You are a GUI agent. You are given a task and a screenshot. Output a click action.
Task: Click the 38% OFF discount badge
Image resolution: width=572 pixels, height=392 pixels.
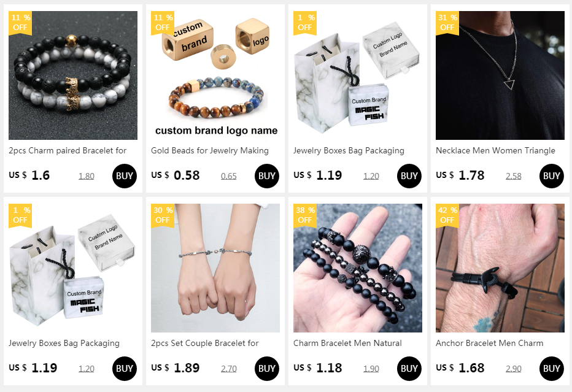pyautogui.click(x=305, y=215)
